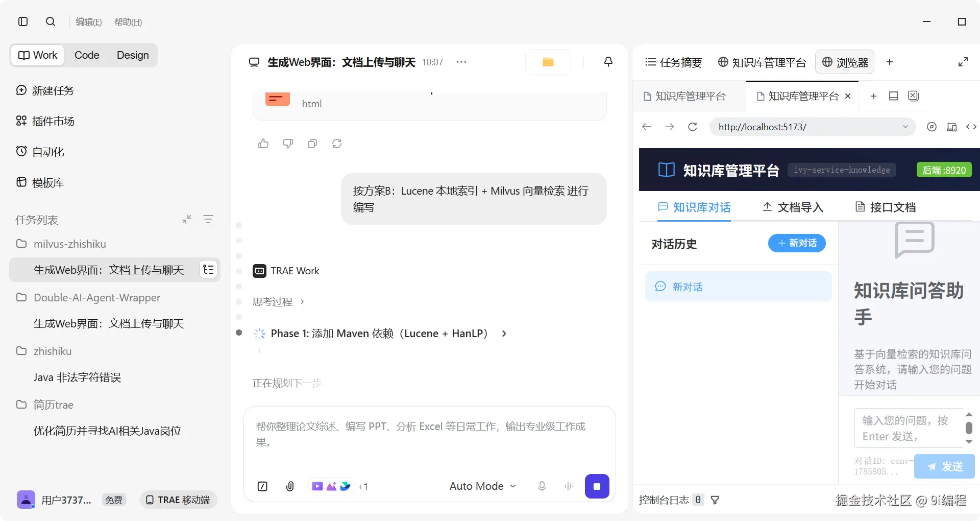980x521 pixels.
Task: Open more options ellipsis beside chat title
Action: pos(461,62)
